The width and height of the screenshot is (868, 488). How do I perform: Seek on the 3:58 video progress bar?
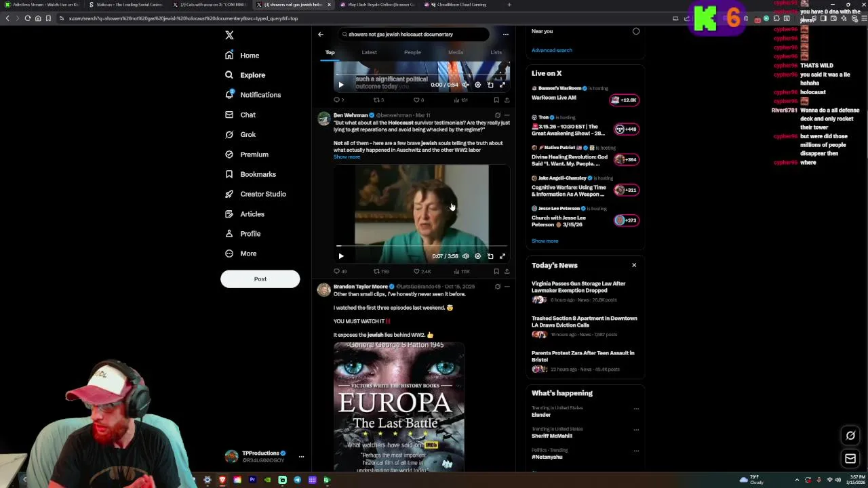pyautogui.click(x=422, y=247)
